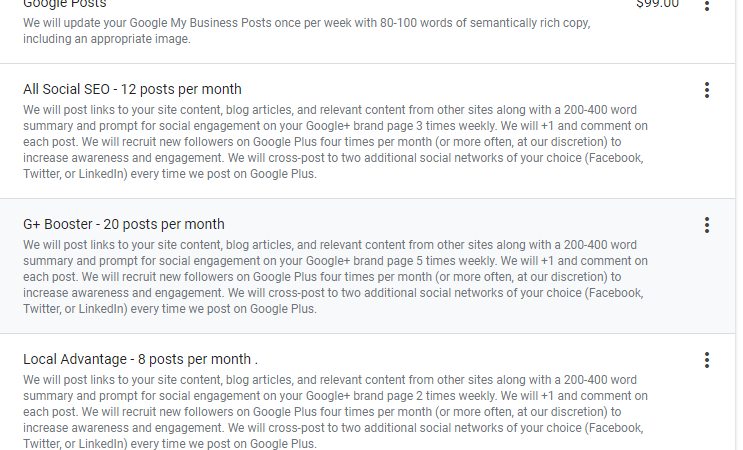
Task: Click first description line of All Social SEO
Action: [x=330, y=109]
